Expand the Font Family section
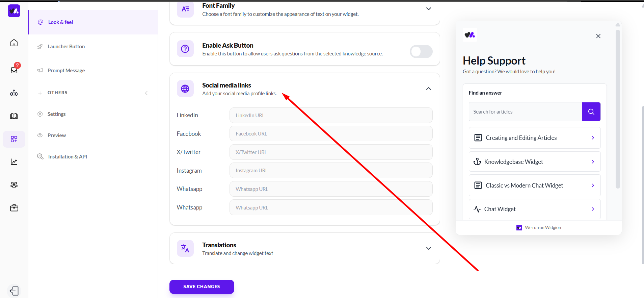The height and width of the screenshot is (298, 644). pyautogui.click(x=428, y=9)
